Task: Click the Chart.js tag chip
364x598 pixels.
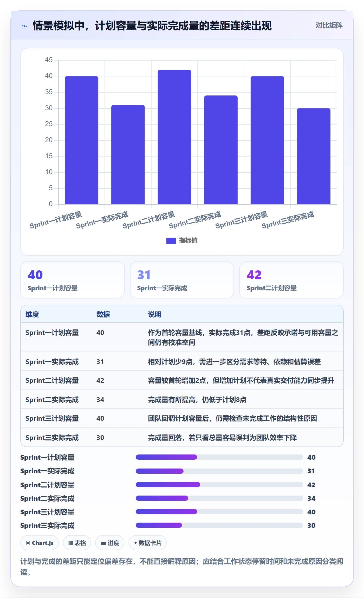Action: click(x=40, y=543)
